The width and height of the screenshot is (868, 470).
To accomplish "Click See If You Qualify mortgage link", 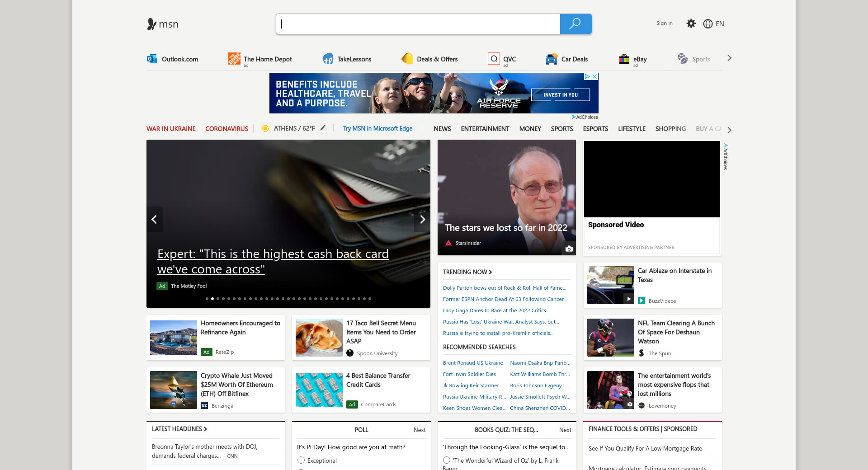I will (645, 449).
